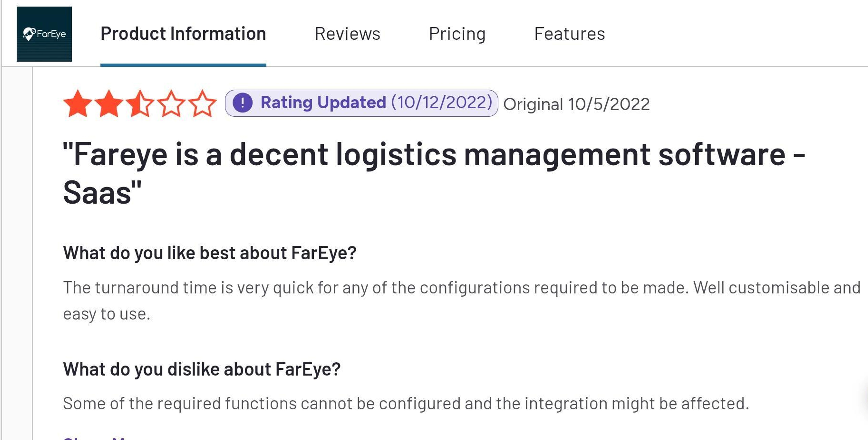Open the Pricing tab
868x440 pixels.
point(457,33)
